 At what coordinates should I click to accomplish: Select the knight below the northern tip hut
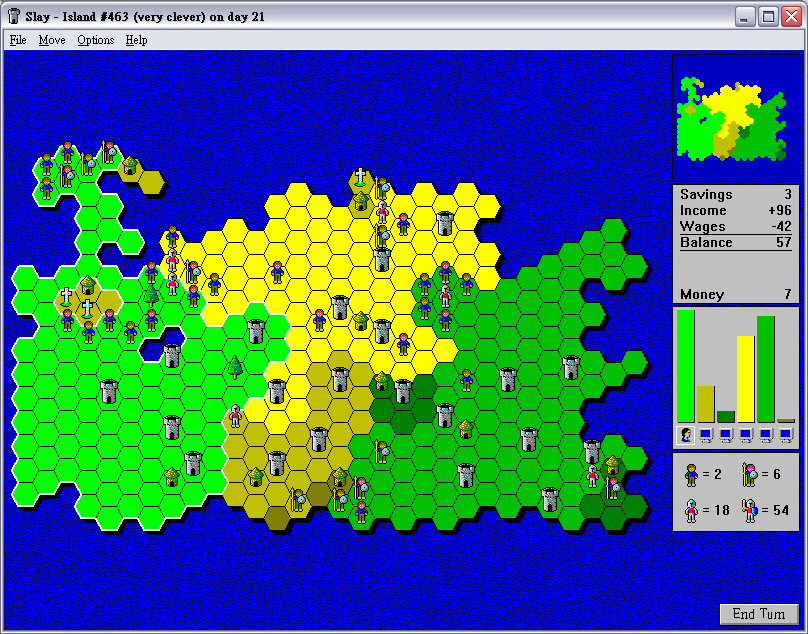coord(382,212)
